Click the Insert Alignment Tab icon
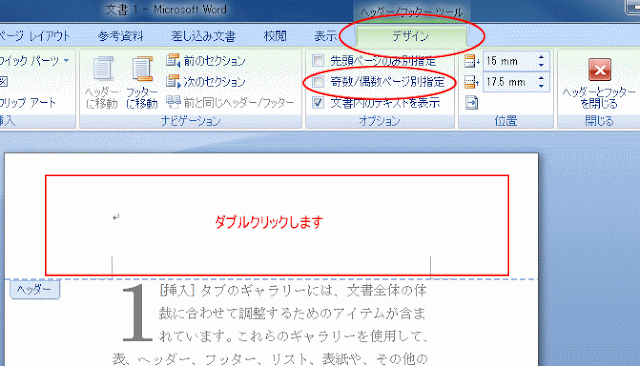 tap(471, 102)
